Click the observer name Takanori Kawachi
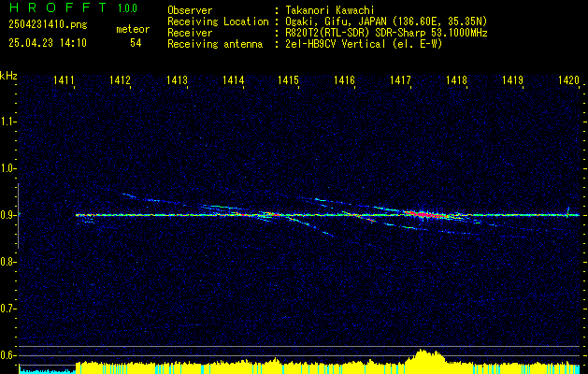588x374 pixels. 330,10
